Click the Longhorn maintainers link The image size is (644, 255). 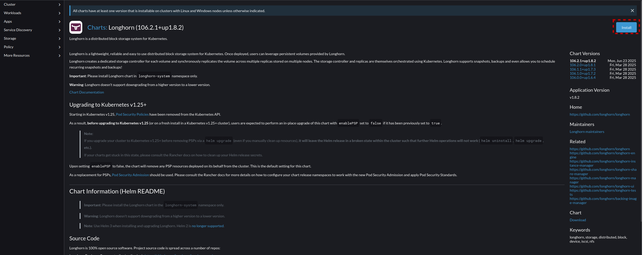click(587, 132)
